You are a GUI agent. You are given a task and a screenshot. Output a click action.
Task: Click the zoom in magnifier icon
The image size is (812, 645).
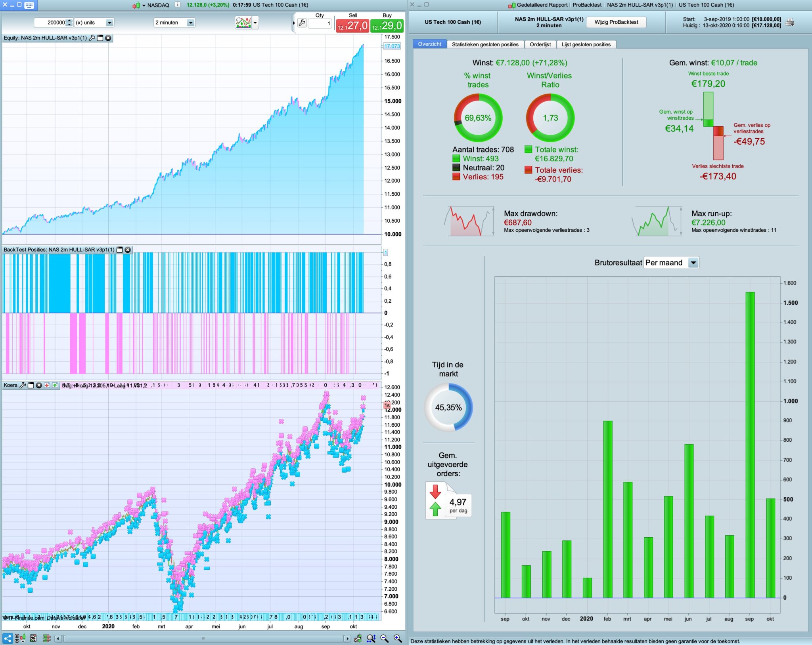pos(398,638)
